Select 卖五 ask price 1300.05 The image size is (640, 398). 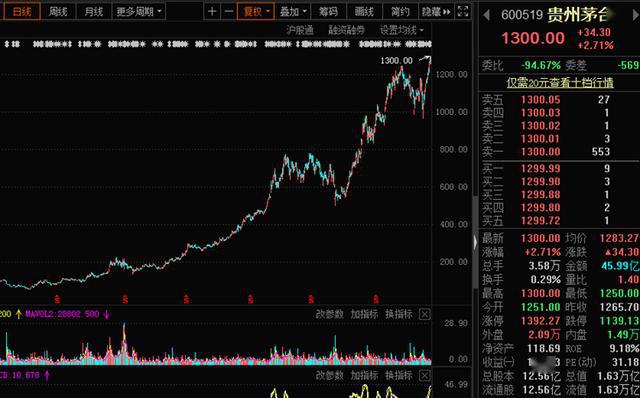[x=541, y=100]
